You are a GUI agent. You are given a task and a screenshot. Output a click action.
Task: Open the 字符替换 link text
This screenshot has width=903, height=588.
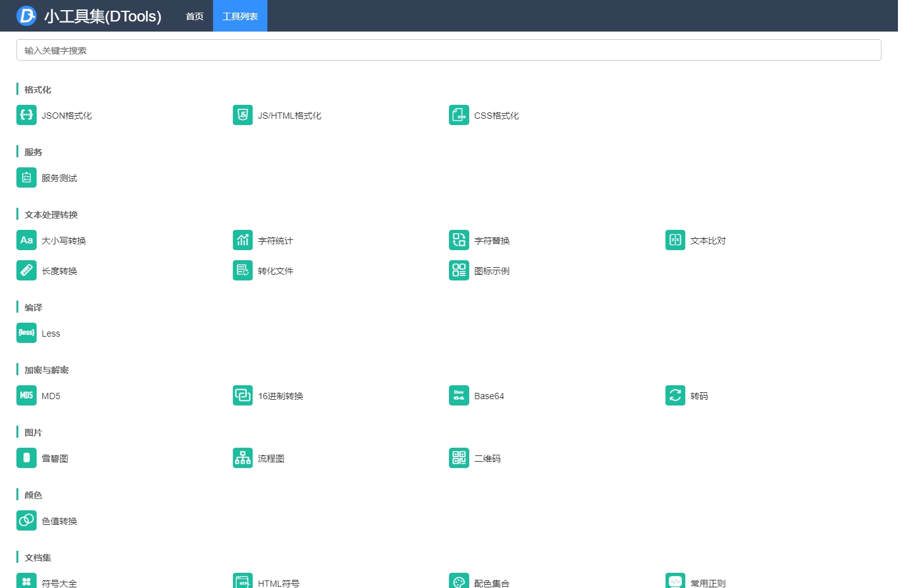click(492, 241)
